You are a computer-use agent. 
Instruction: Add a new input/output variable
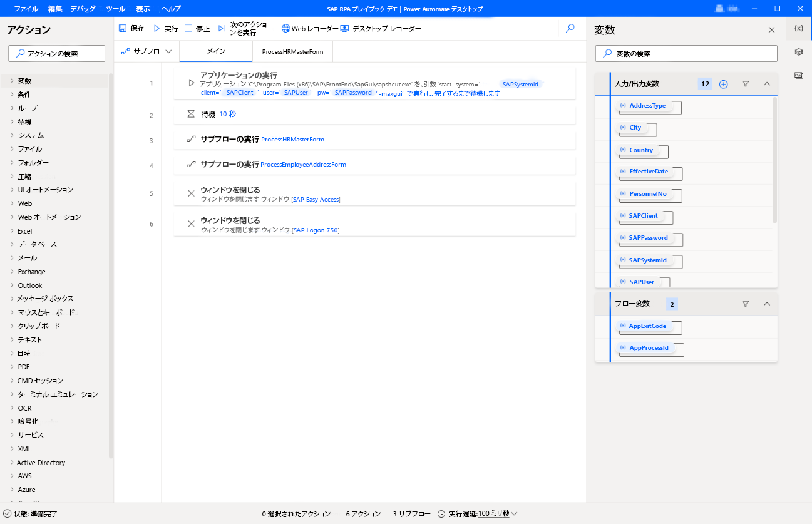point(724,84)
